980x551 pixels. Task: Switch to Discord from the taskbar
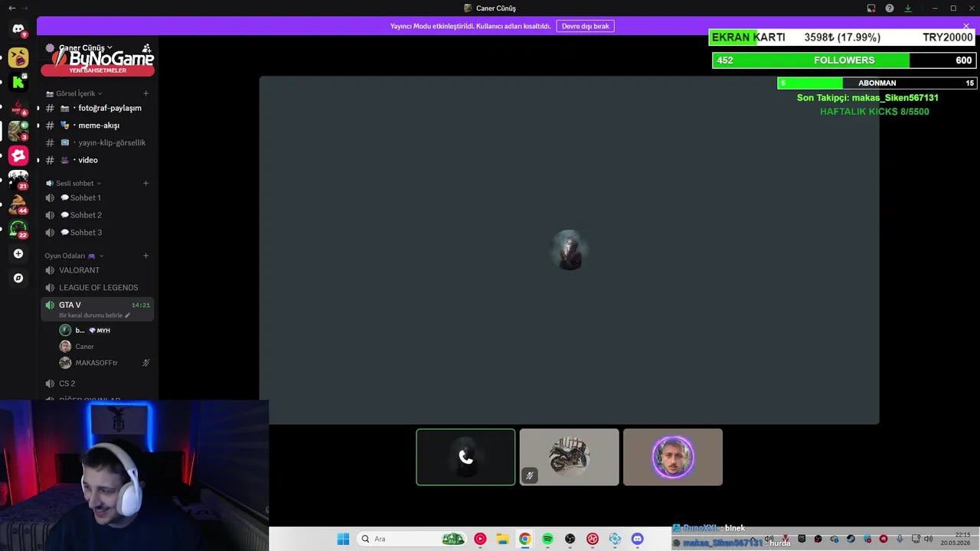(x=637, y=539)
